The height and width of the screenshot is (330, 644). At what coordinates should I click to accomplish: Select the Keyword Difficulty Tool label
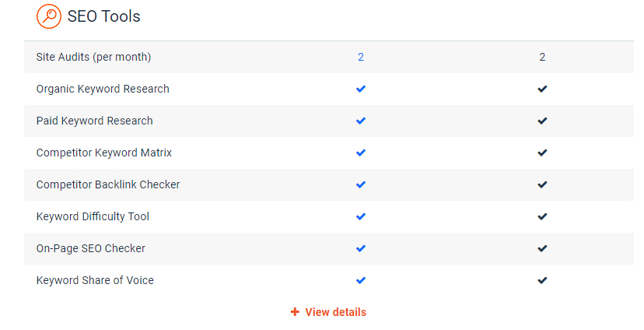click(93, 216)
